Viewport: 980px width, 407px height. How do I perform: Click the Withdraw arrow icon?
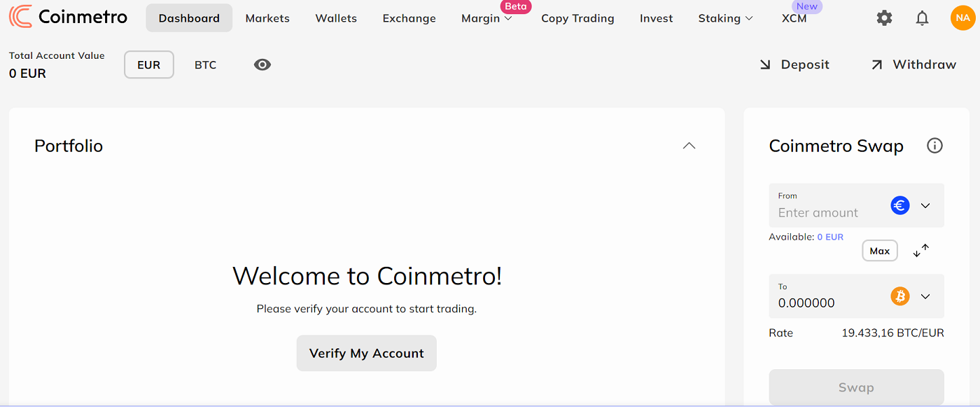point(876,64)
